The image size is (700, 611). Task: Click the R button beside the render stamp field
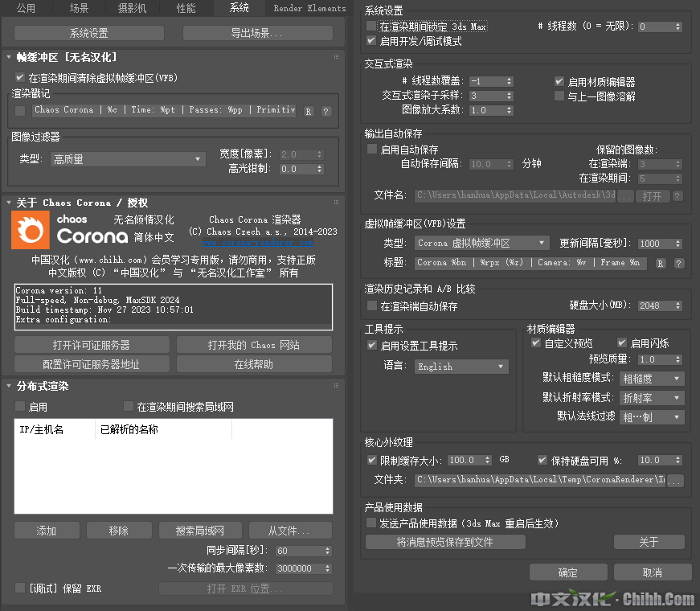point(309,112)
